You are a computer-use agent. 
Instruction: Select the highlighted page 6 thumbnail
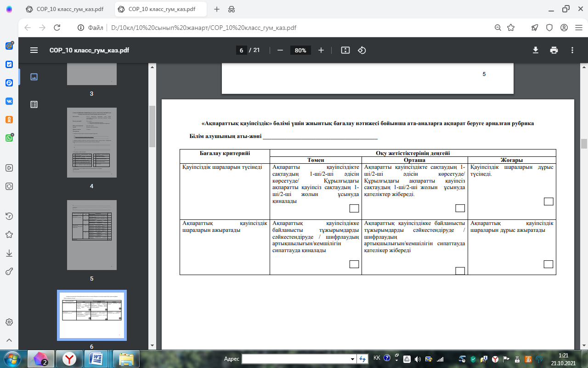click(92, 315)
